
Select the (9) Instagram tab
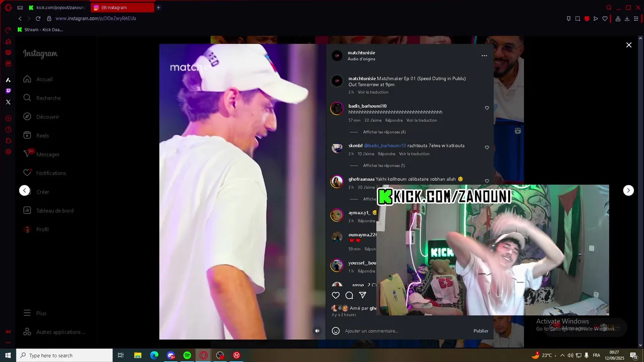pyautogui.click(x=122, y=8)
